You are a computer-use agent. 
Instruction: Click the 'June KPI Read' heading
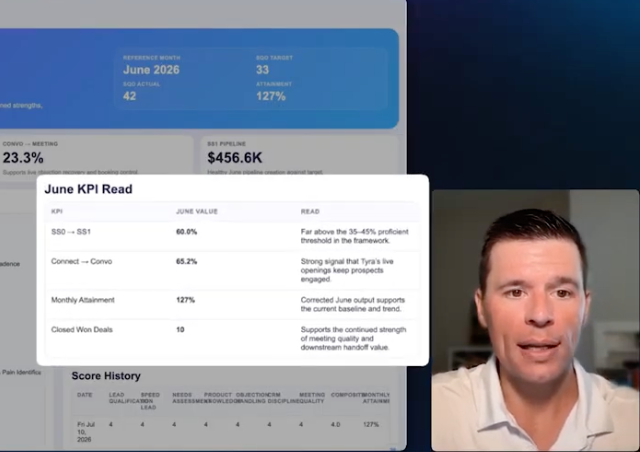coord(88,189)
